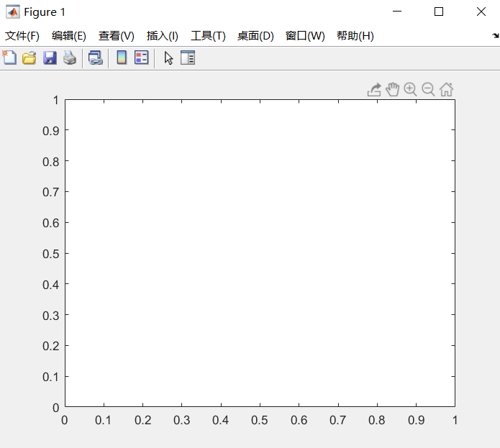The height and width of the screenshot is (448, 500).
Task: Open the 工具(T) menu
Action: coord(208,36)
